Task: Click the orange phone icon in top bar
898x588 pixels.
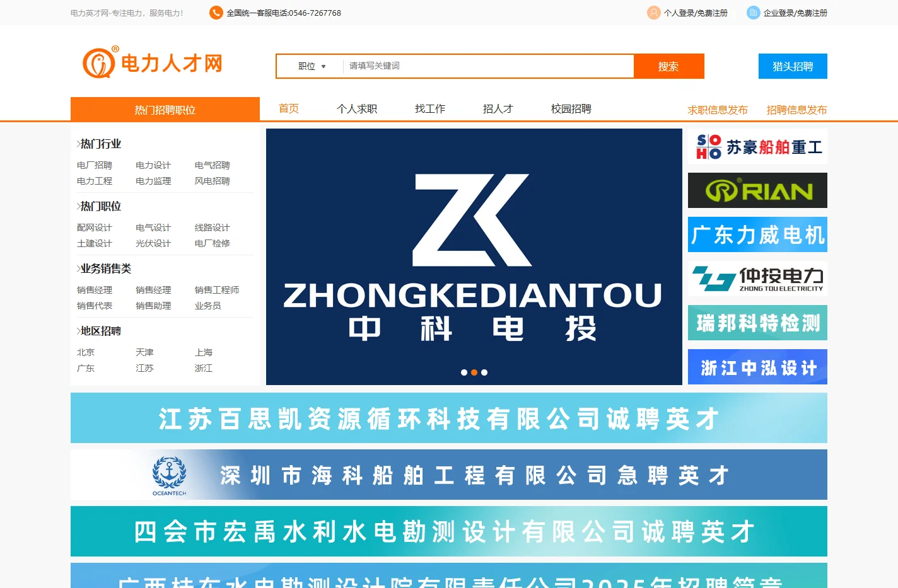Action: click(216, 13)
